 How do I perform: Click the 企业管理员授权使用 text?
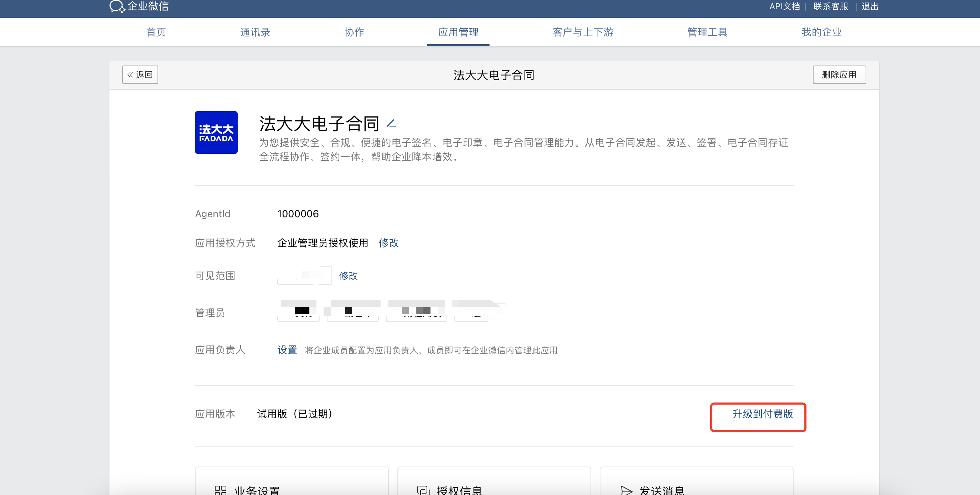tap(323, 243)
